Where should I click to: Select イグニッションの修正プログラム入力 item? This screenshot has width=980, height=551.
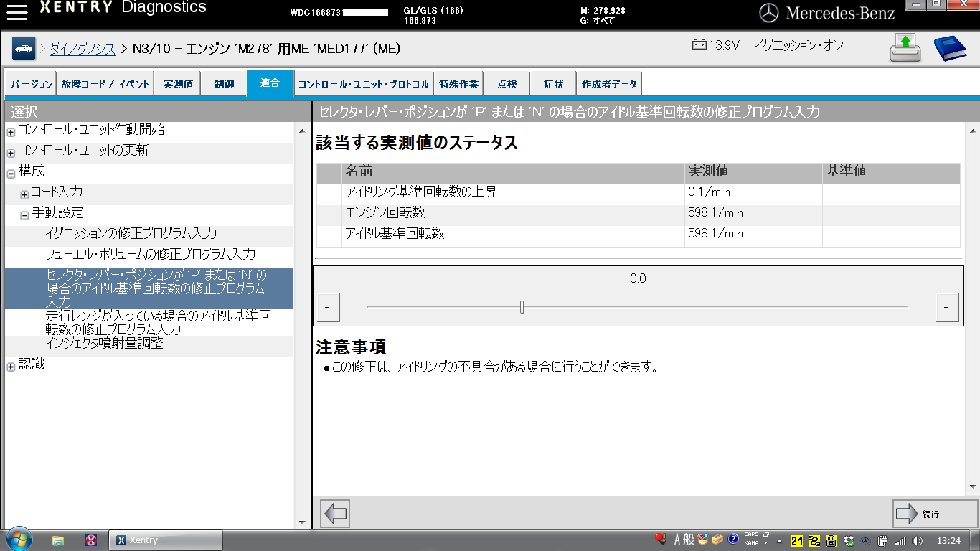131,234
